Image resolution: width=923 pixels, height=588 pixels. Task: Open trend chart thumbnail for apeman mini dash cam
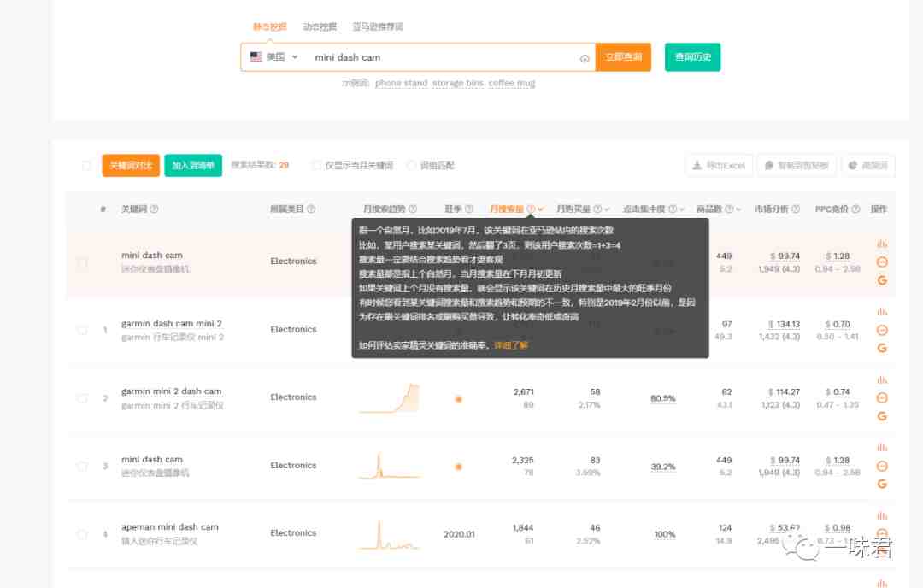point(389,534)
